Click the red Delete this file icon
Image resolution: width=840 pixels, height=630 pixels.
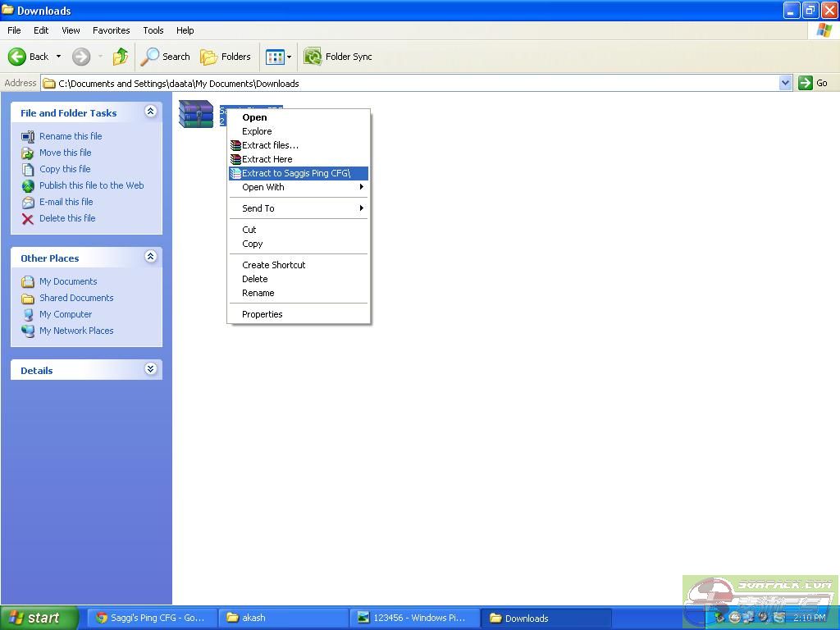28,219
